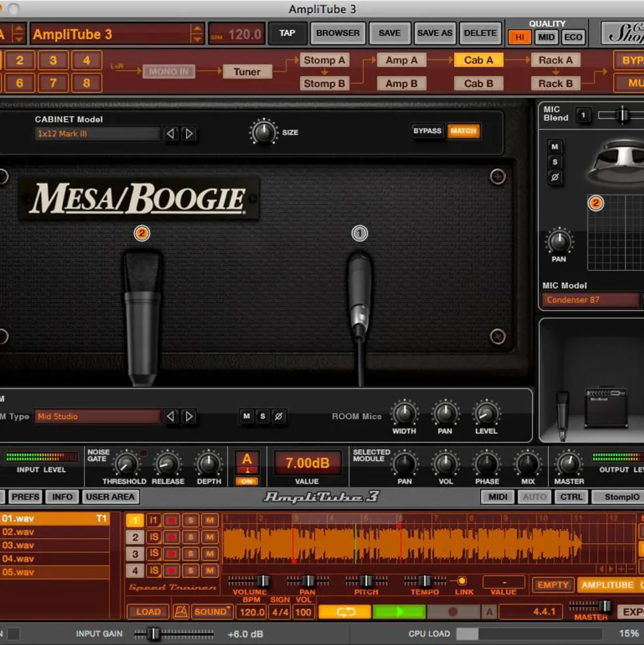644x645 pixels.
Task: Click the TAP tempo button
Action: pos(287,33)
